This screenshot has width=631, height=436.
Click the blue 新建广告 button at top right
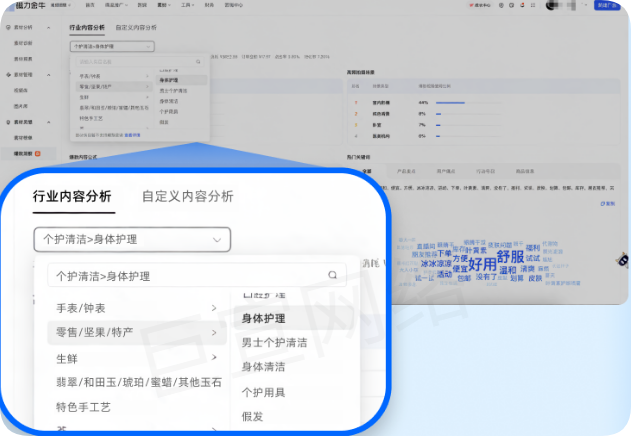[607, 5]
